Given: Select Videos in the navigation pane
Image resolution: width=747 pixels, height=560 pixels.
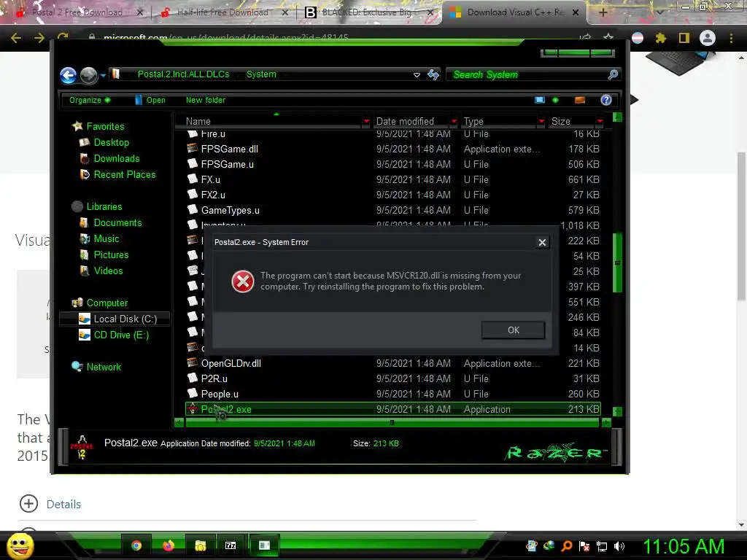Looking at the screenshot, I should (108, 271).
